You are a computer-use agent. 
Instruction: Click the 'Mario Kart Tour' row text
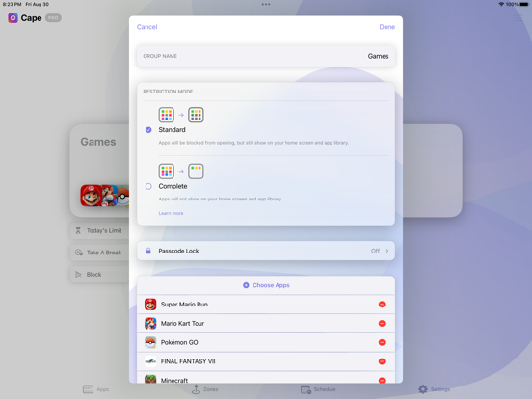point(182,323)
